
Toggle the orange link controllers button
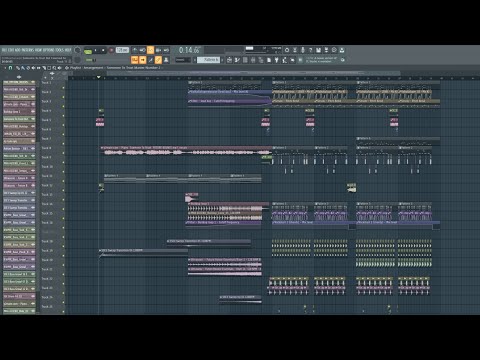(158, 60)
